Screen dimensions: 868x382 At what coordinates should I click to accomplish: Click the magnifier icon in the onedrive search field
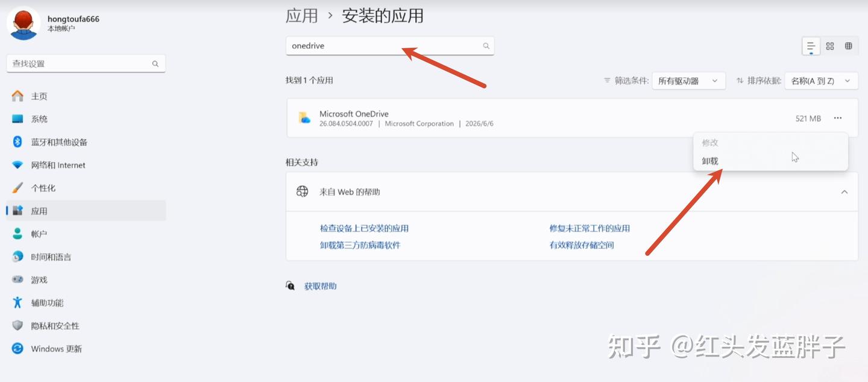click(x=486, y=46)
